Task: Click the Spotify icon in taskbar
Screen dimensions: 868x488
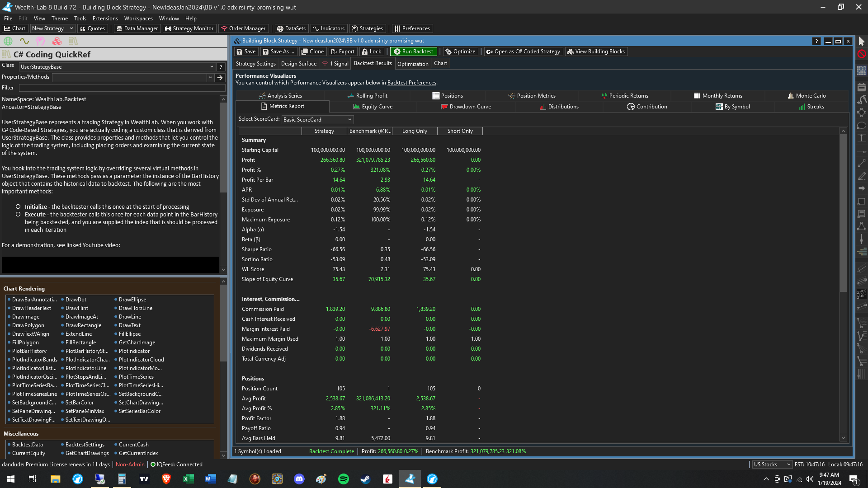Action: [x=343, y=479]
